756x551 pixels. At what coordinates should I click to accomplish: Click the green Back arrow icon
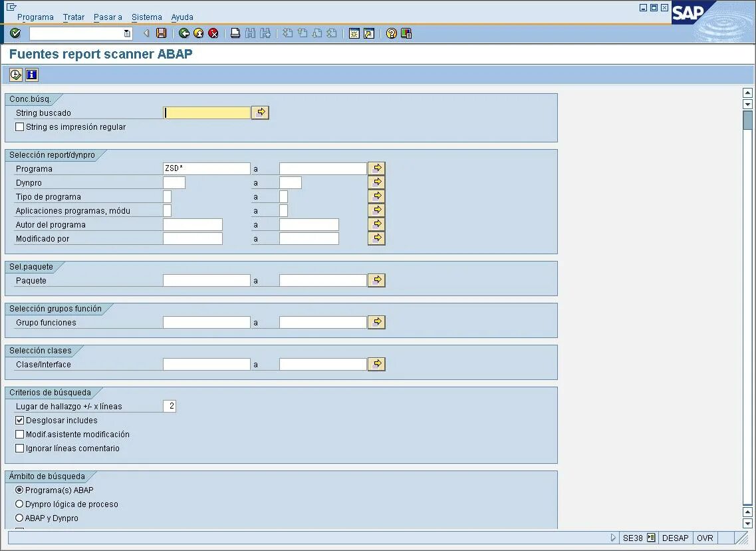click(184, 33)
